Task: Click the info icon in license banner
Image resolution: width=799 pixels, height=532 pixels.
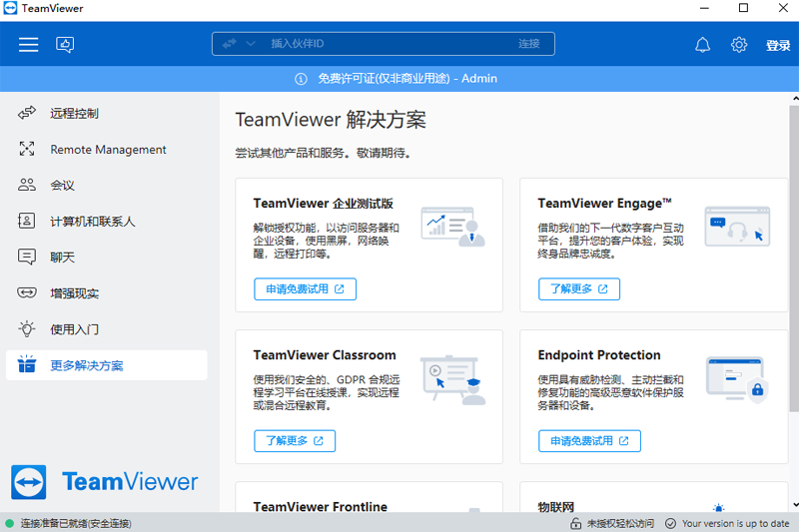Action: (302, 79)
